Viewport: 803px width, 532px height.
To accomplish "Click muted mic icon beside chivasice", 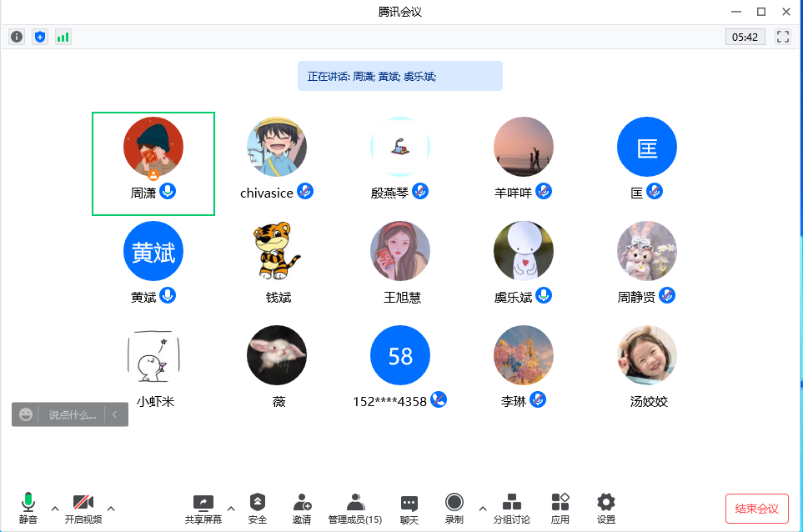I will (305, 191).
